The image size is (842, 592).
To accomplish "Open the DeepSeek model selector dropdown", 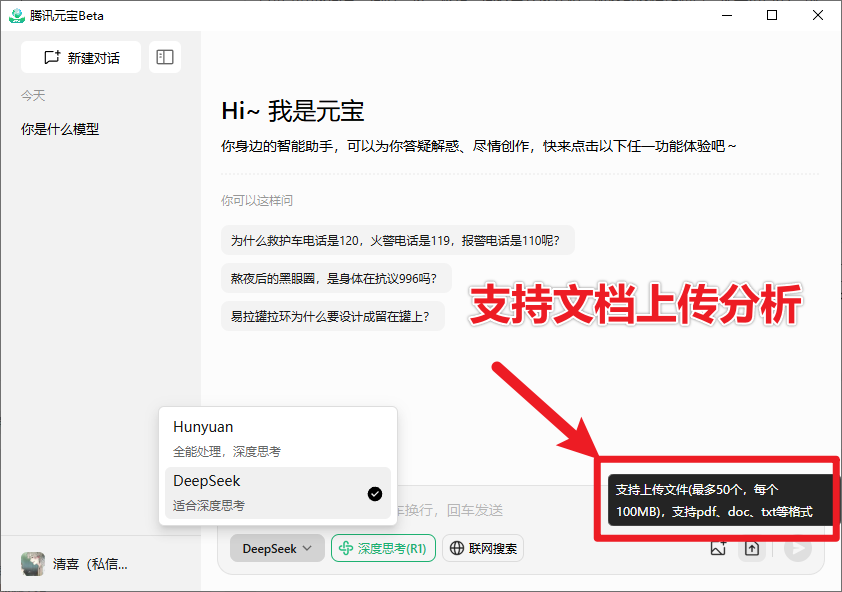I will tap(277, 548).
